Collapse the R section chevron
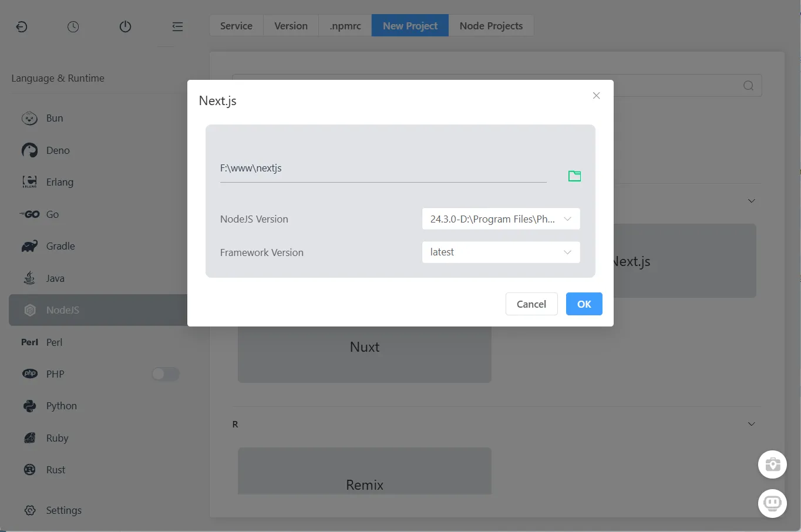This screenshot has width=801, height=532. [x=751, y=424]
